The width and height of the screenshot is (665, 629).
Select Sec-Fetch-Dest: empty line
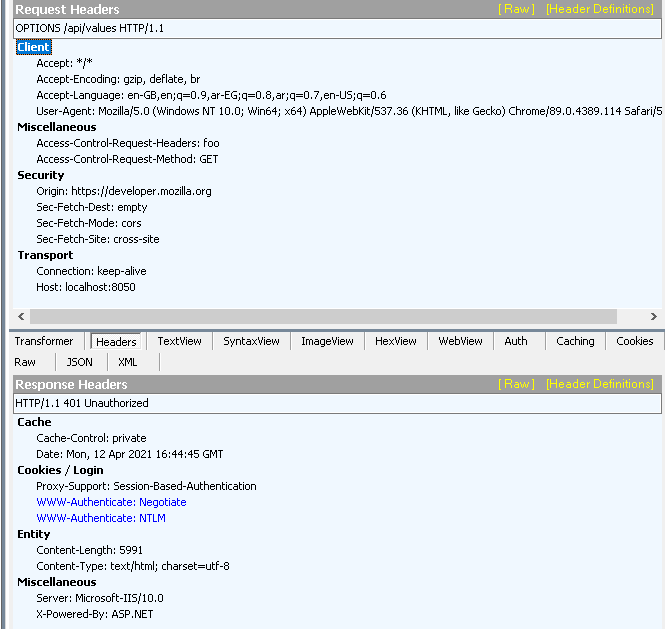pos(92,207)
